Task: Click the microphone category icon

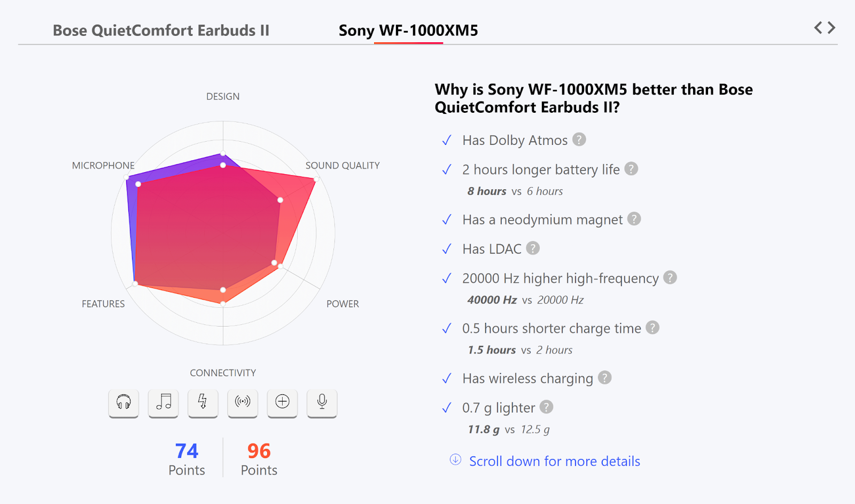Action: pos(322,404)
